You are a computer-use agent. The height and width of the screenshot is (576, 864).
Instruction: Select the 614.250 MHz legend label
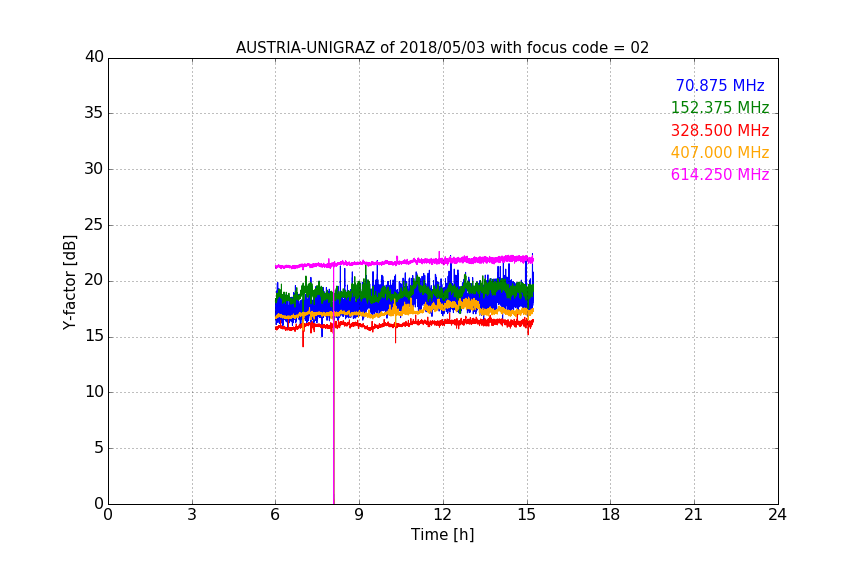720,174
